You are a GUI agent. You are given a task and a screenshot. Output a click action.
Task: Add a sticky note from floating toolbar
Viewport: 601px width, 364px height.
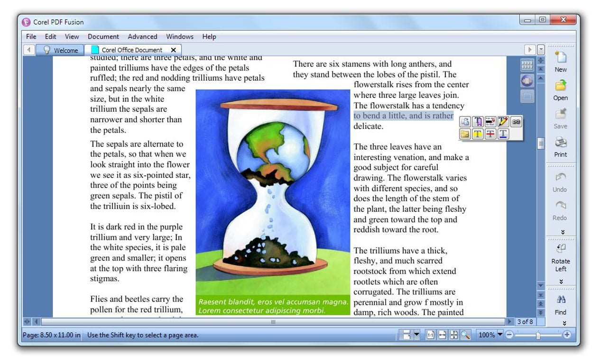(465, 134)
